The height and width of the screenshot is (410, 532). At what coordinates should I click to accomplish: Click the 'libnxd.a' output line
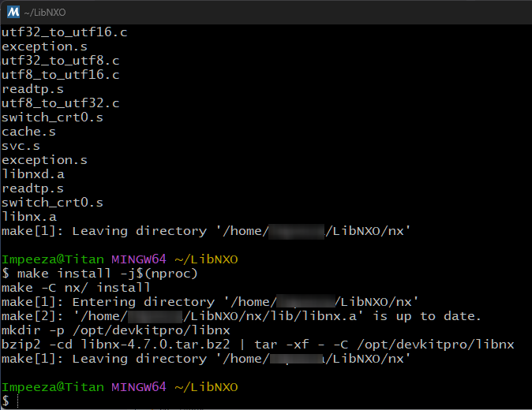tap(32, 174)
